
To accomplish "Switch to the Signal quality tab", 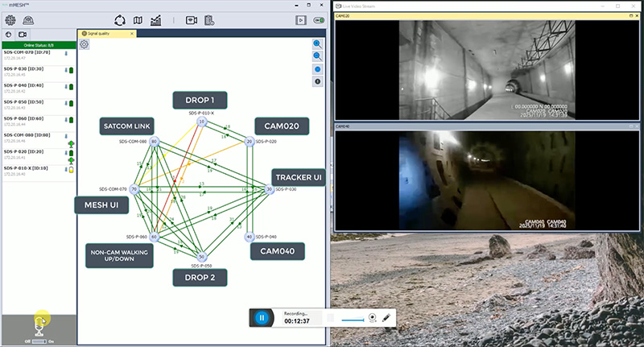I will [104, 34].
